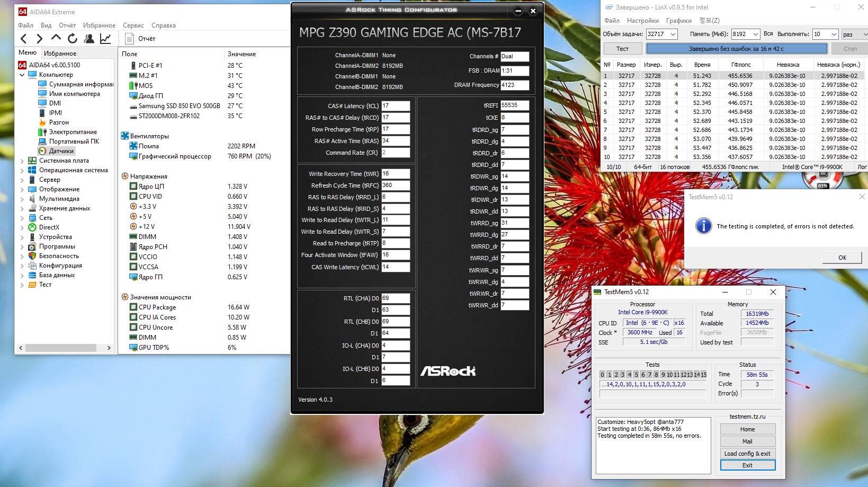Select the IPMI server icon
Viewport: 868px width, 487px height.
pyautogui.click(x=42, y=113)
